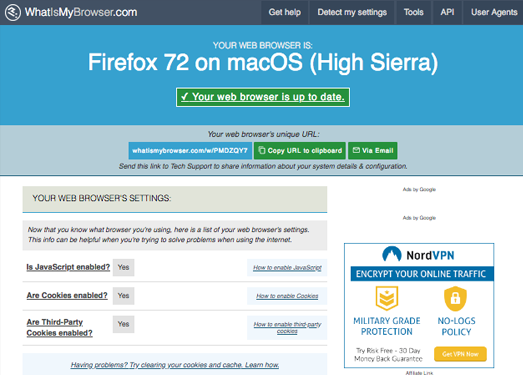Viewport: 523px width, 375px height.
Task: Select the unique browser URL field
Action: (190, 150)
